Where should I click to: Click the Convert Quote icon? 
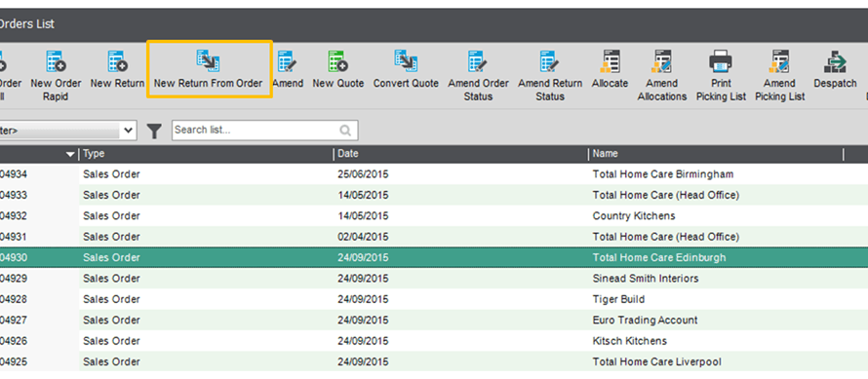[406, 61]
